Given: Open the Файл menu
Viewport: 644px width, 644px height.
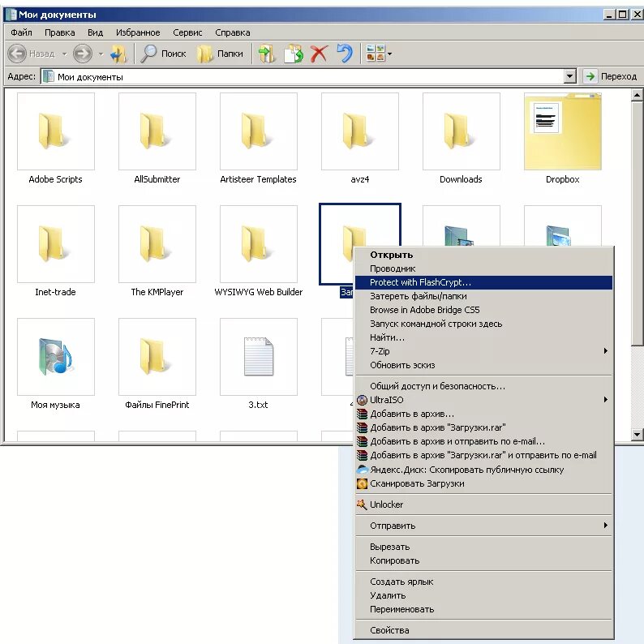Looking at the screenshot, I should [x=21, y=32].
